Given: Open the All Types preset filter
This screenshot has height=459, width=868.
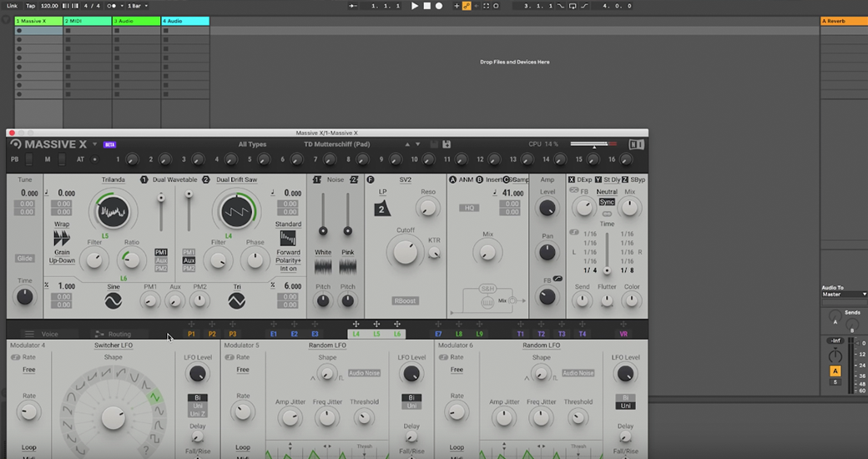Looking at the screenshot, I should pos(252,144).
